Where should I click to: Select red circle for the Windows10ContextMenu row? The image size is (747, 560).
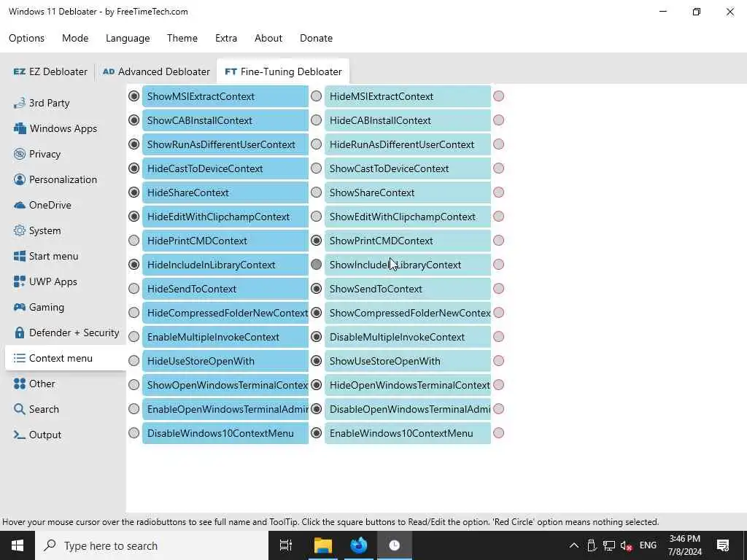(499, 433)
